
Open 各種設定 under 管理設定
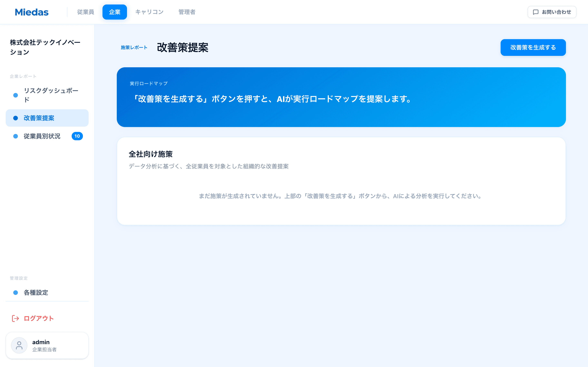click(x=36, y=293)
